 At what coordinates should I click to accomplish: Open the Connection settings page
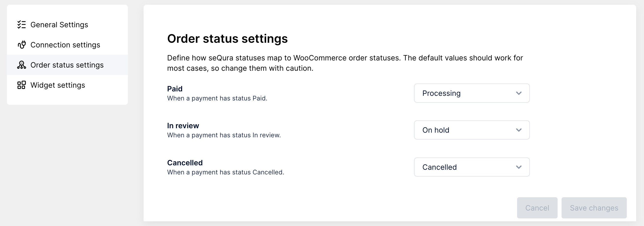point(65,45)
